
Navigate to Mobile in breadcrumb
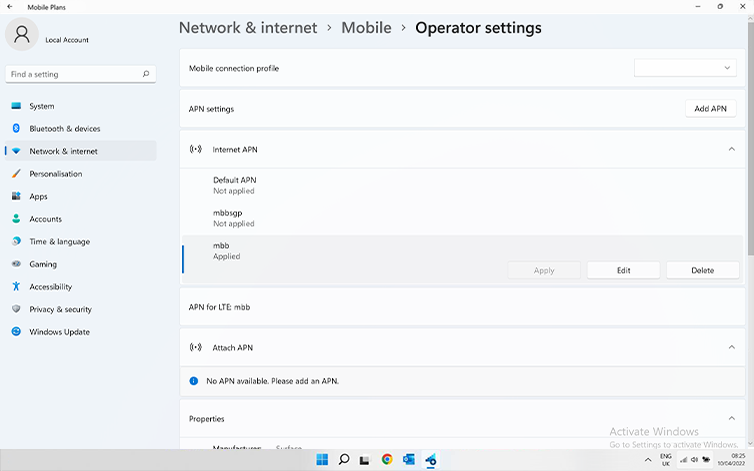coord(366,28)
